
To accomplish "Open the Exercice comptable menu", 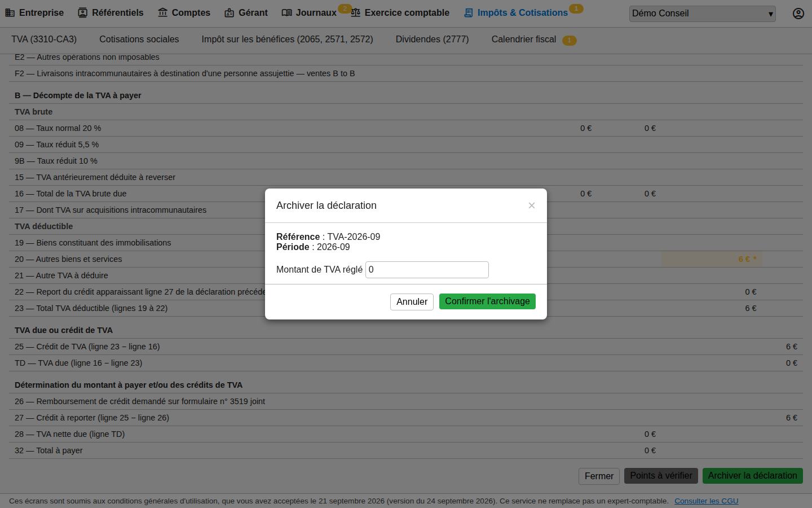I will pos(400,12).
